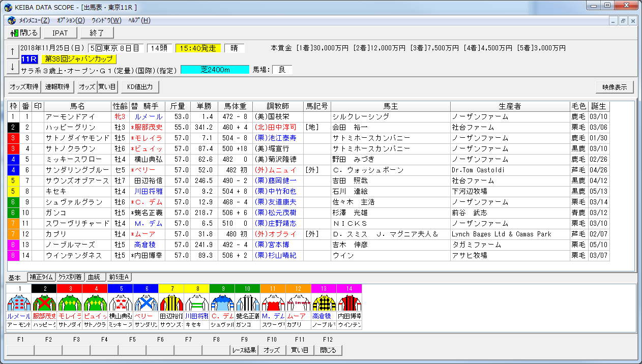Viewport: 642px width, 364px height.
Task: Click the 馬場 良 track condition field
Action: (x=282, y=70)
